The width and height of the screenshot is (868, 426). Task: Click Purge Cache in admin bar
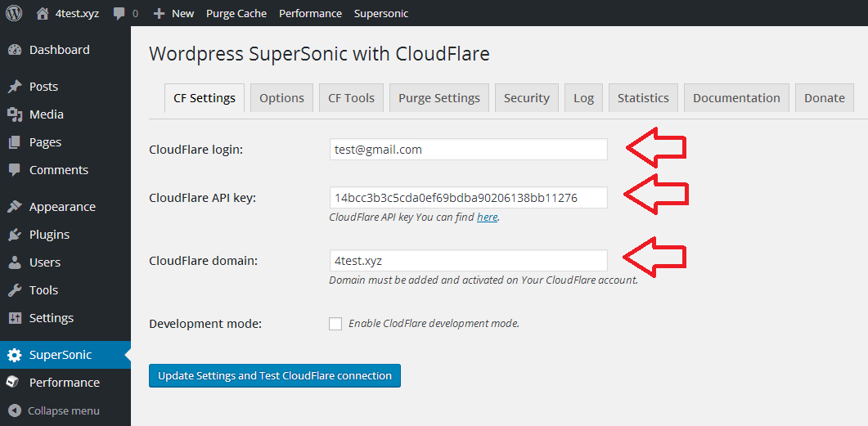pos(236,13)
